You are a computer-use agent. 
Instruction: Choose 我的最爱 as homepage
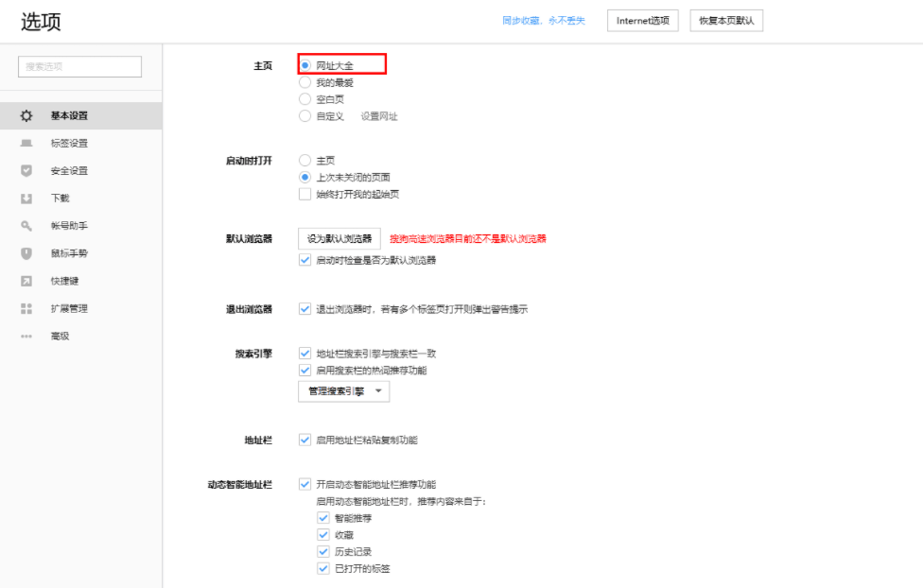point(305,81)
